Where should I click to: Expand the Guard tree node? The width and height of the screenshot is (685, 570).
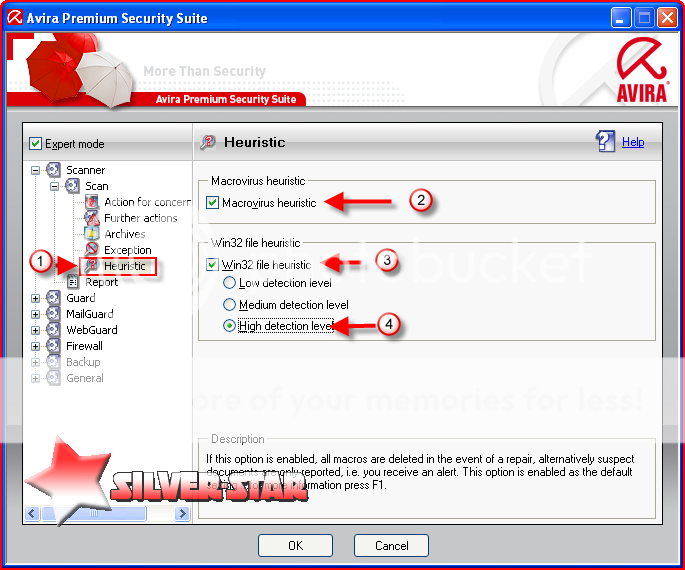(x=35, y=299)
